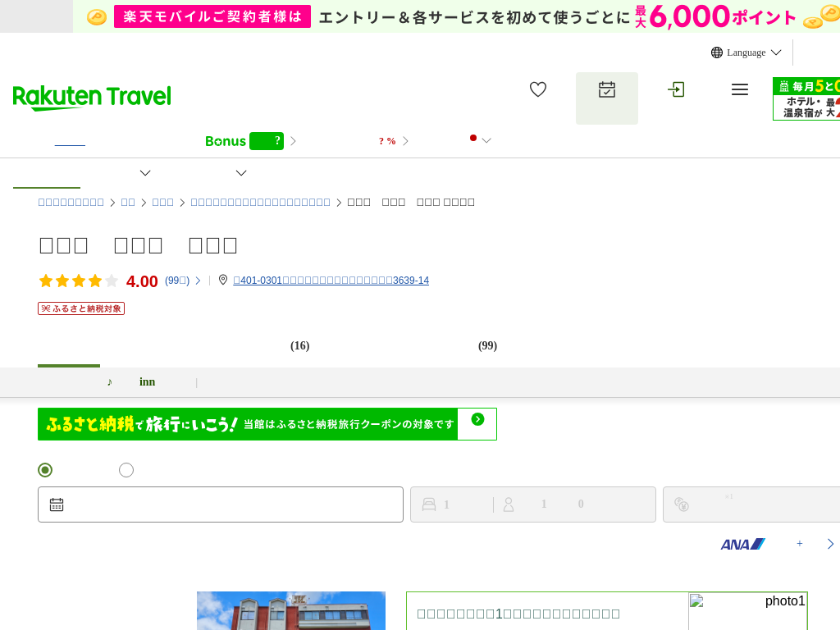Expand the second chevron in the sub-navigation
The height and width of the screenshot is (630, 840).
point(241,173)
